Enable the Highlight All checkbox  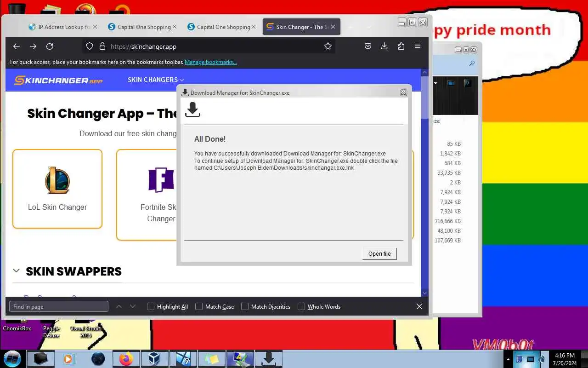click(151, 306)
